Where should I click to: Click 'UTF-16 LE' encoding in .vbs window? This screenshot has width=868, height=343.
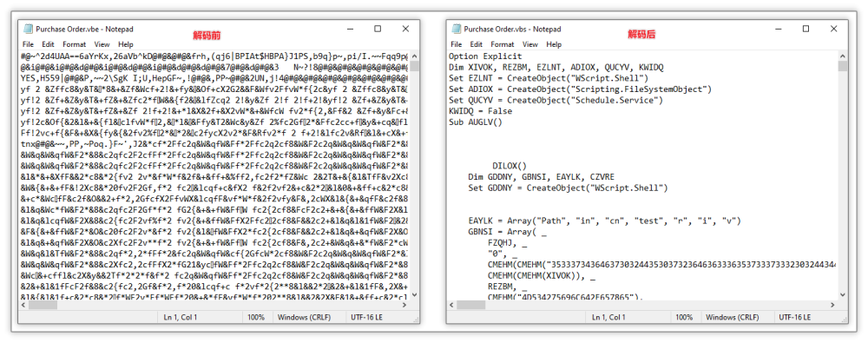coord(795,318)
